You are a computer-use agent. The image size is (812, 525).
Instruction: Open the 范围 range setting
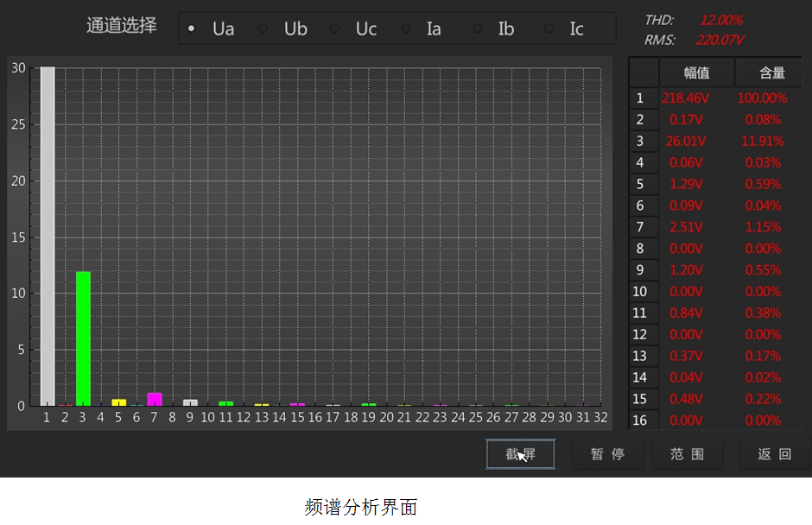687,454
